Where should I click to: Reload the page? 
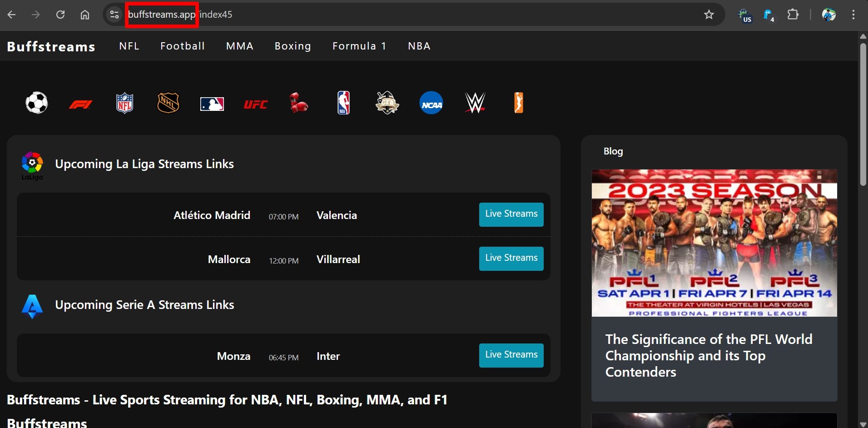(60, 15)
